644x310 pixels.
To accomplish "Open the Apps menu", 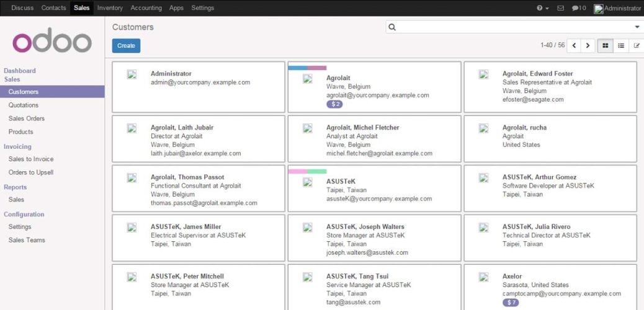I will pyautogui.click(x=176, y=8).
